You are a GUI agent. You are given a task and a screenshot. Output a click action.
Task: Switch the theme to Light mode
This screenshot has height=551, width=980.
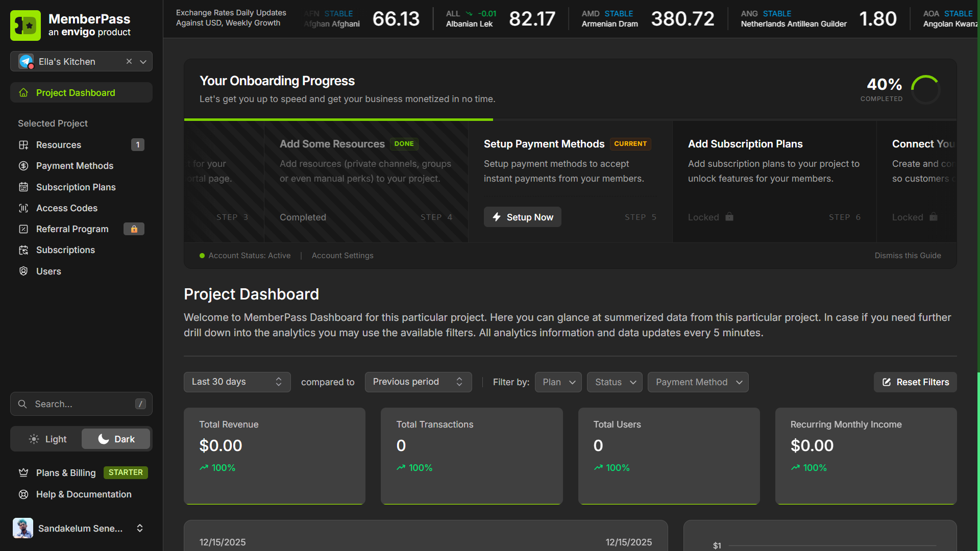pos(47,439)
